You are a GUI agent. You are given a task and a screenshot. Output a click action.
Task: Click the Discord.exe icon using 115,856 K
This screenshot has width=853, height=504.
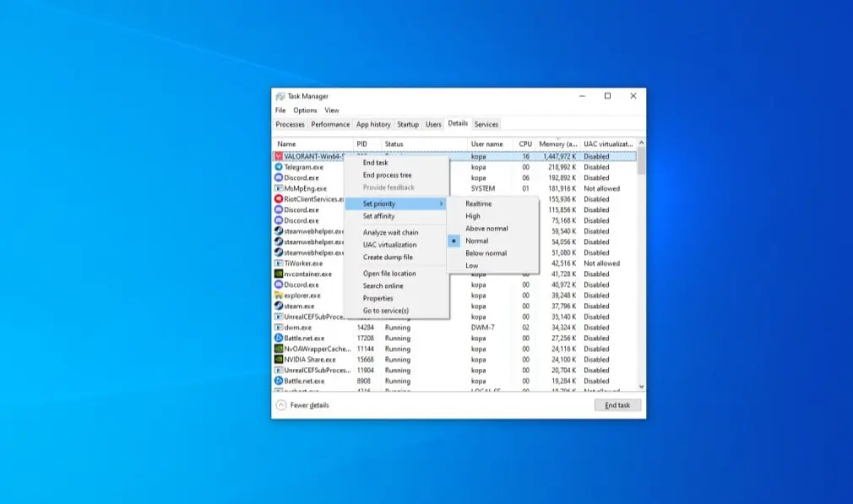coord(279,210)
